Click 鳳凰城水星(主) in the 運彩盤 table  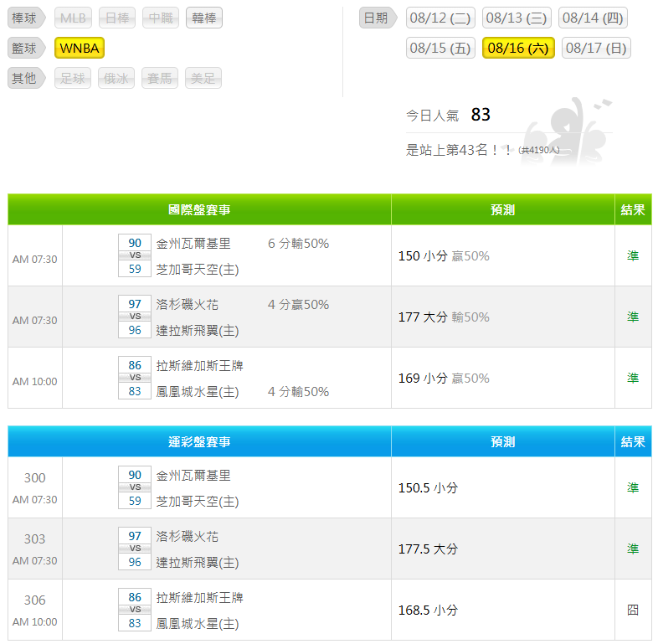(x=198, y=624)
